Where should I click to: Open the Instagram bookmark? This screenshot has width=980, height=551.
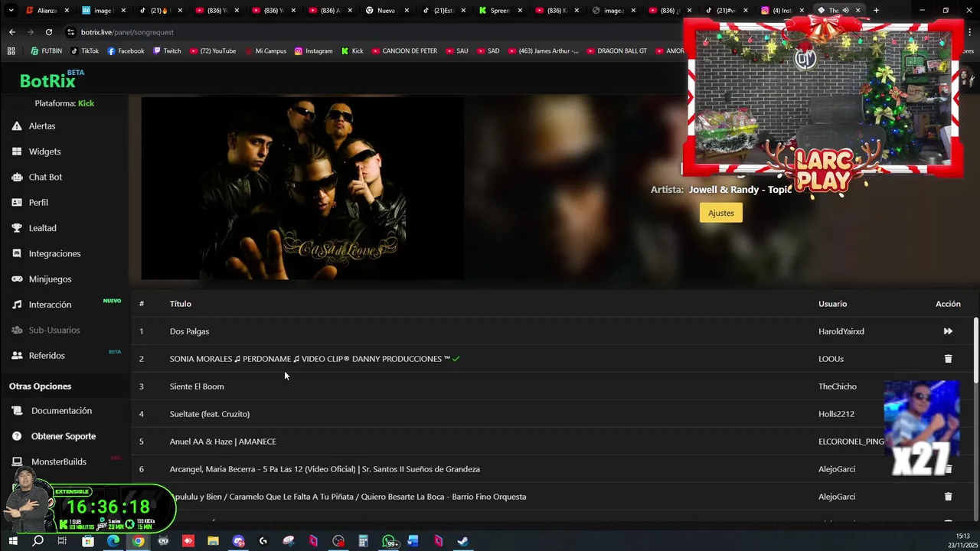point(313,51)
